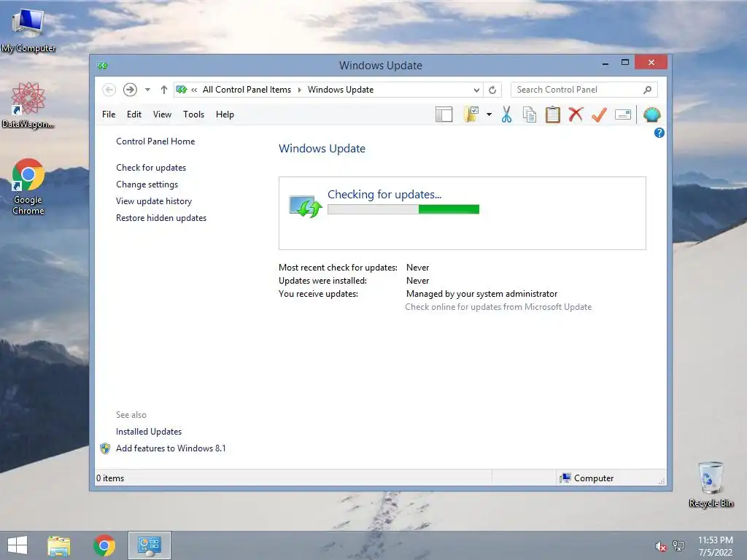Click the network tray icon
The height and width of the screenshot is (560, 747).
pos(678,546)
